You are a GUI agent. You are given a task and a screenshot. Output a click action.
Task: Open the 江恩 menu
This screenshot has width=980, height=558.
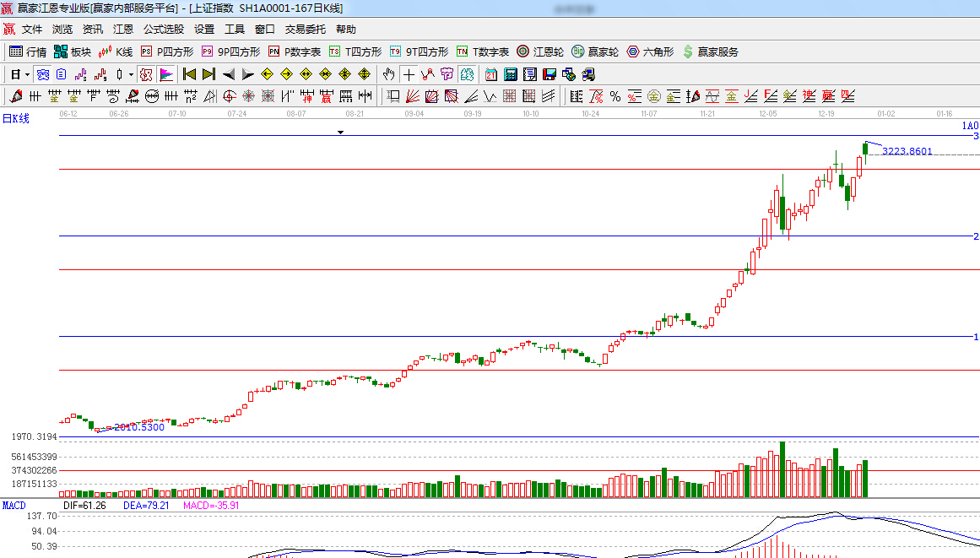pyautogui.click(x=123, y=30)
